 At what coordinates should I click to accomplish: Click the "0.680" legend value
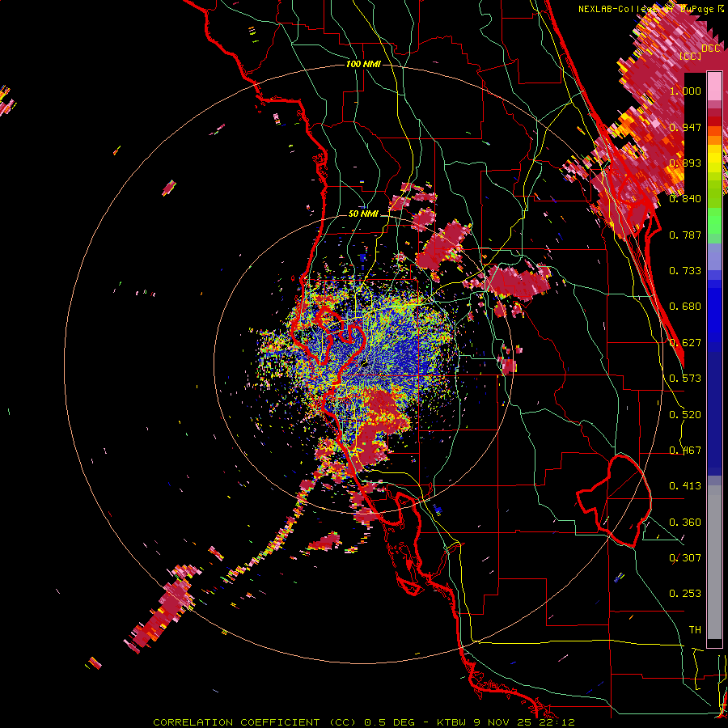click(x=685, y=307)
